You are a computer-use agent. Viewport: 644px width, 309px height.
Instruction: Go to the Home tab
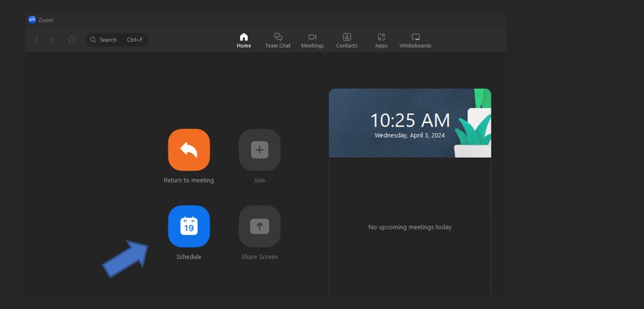[x=244, y=41]
